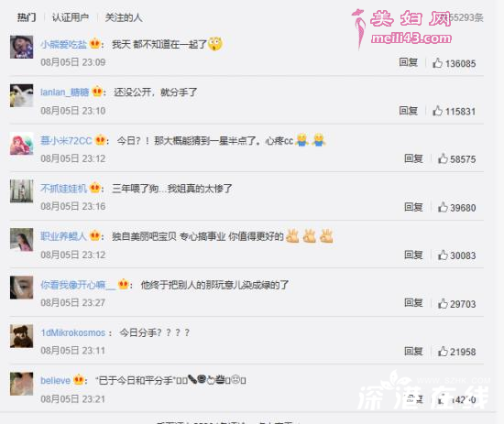Reply to 小熊爱吃盐's comment
504x424 pixels.
pos(408,62)
